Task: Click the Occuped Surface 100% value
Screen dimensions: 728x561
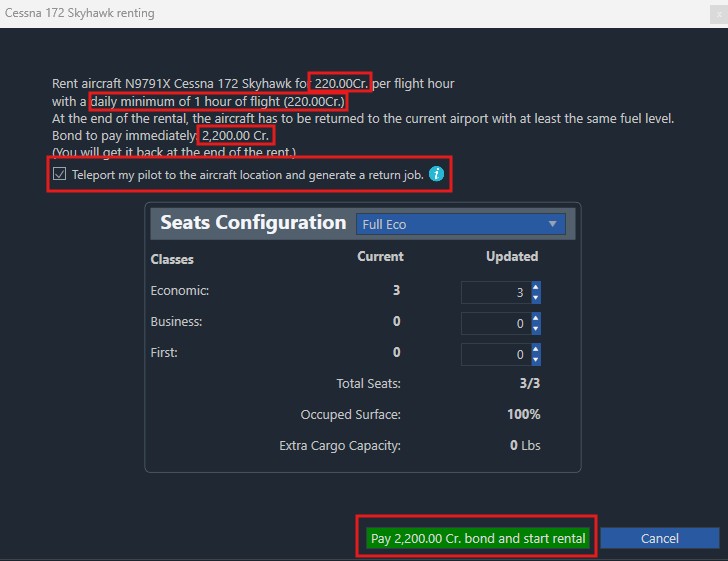Action: pos(524,414)
